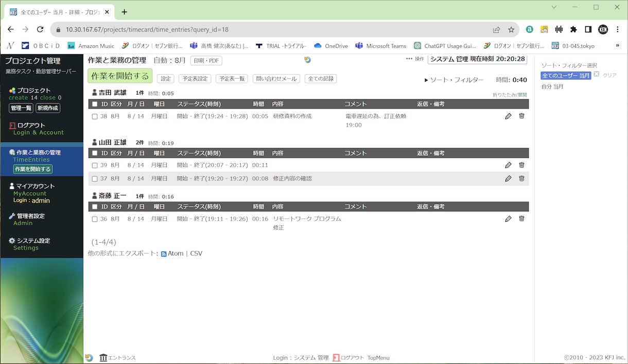Viewport: 628px width, 364px height.
Task: Click 折りたたみ/展開 to collapse groups
Action: pos(510,95)
